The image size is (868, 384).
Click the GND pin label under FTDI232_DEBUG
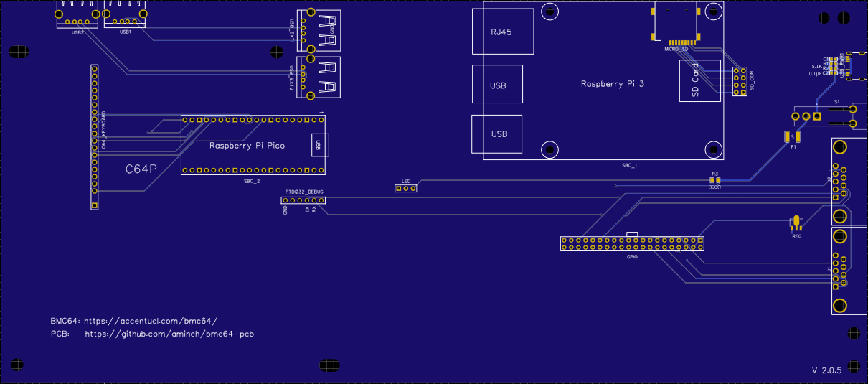[286, 210]
